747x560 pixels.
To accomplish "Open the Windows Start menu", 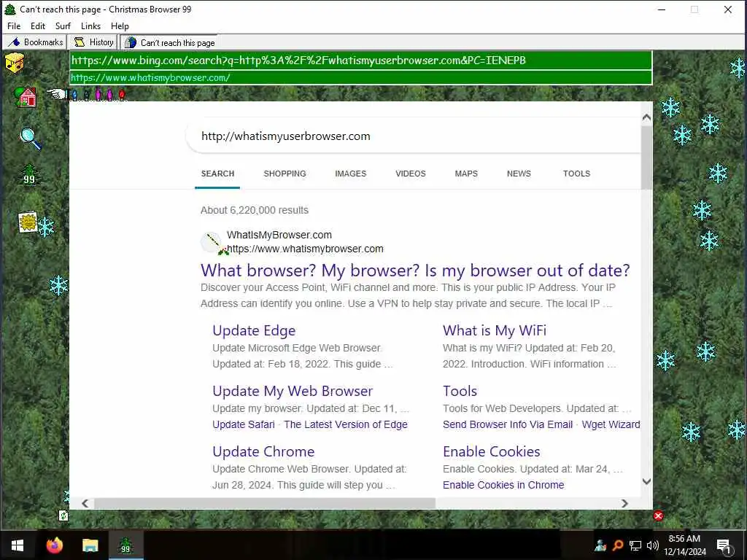I will click(18, 545).
